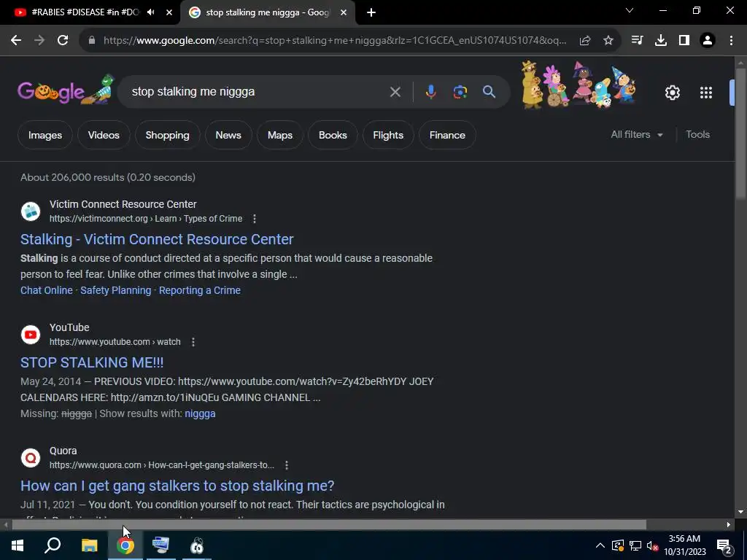Click the Quora result favicon

point(31,458)
